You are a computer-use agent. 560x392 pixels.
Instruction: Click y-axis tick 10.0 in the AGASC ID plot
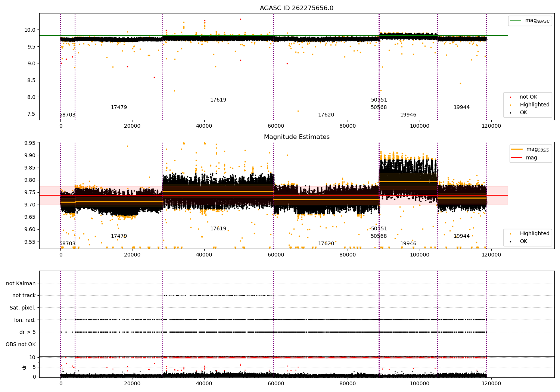click(x=30, y=30)
